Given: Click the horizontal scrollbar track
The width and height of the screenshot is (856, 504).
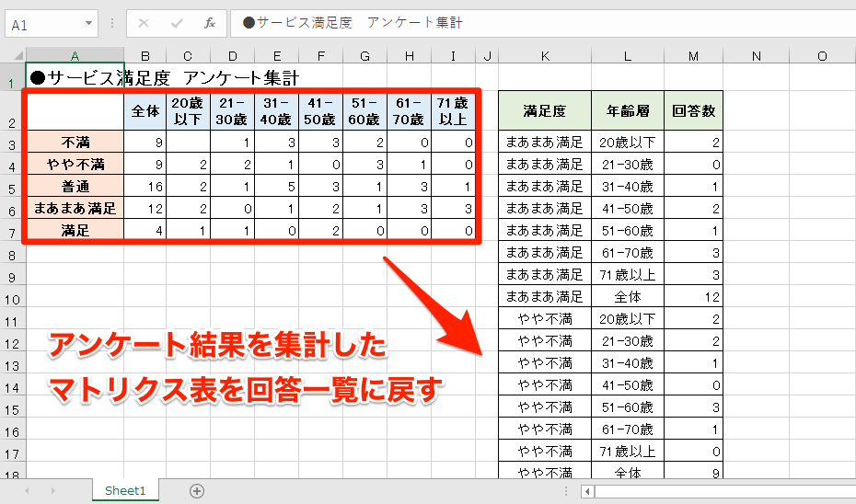Looking at the screenshot, I should [725, 491].
